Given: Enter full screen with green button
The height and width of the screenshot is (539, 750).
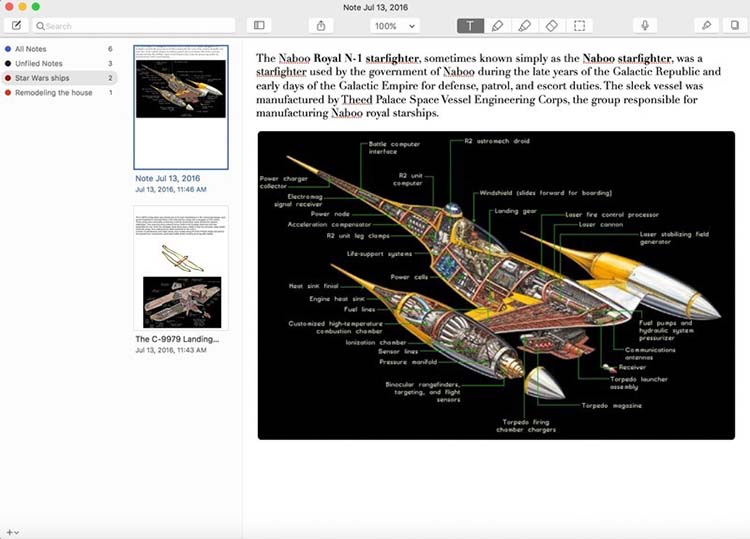Looking at the screenshot, I should click(x=36, y=7).
